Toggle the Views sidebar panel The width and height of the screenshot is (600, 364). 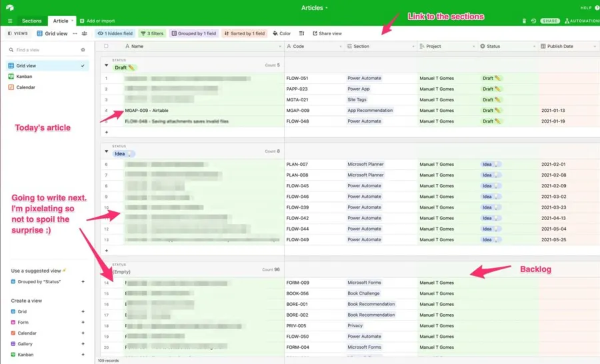(x=18, y=33)
